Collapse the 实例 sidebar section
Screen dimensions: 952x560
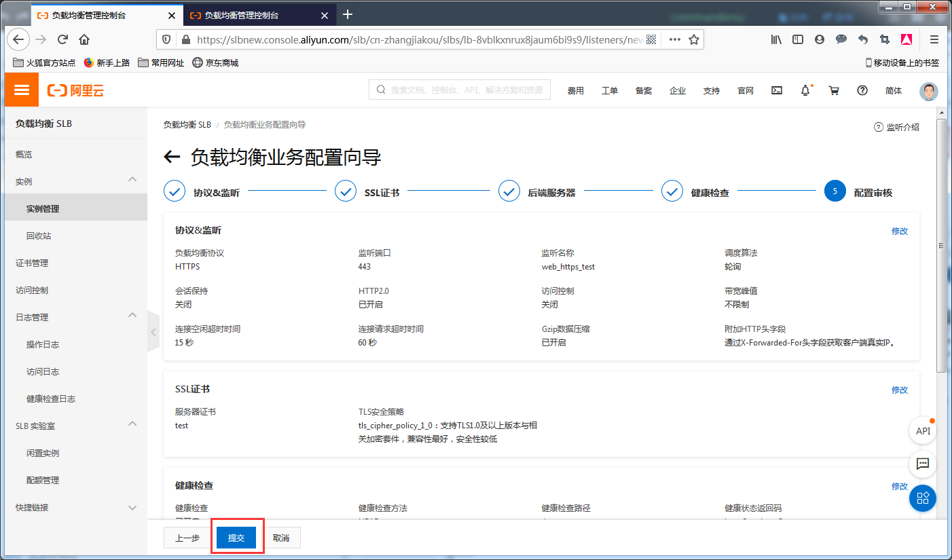[133, 179]
